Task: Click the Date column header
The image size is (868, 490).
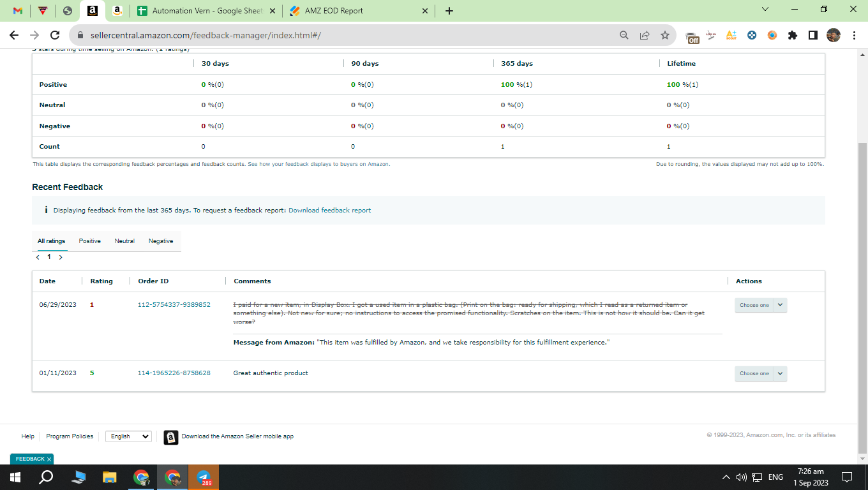Action: coord(47,281)
